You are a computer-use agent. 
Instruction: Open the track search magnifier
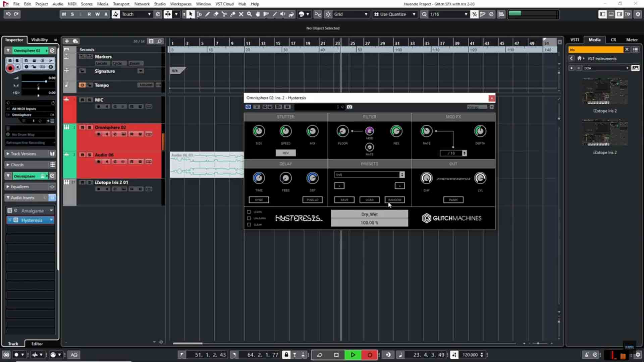click(x=160, y=41)
